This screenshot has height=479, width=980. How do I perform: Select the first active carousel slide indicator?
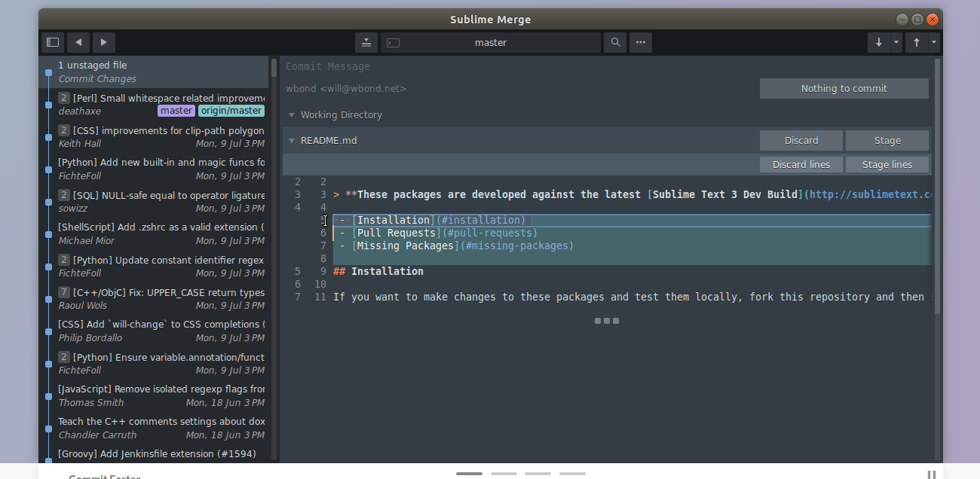[x=469, y=474]
